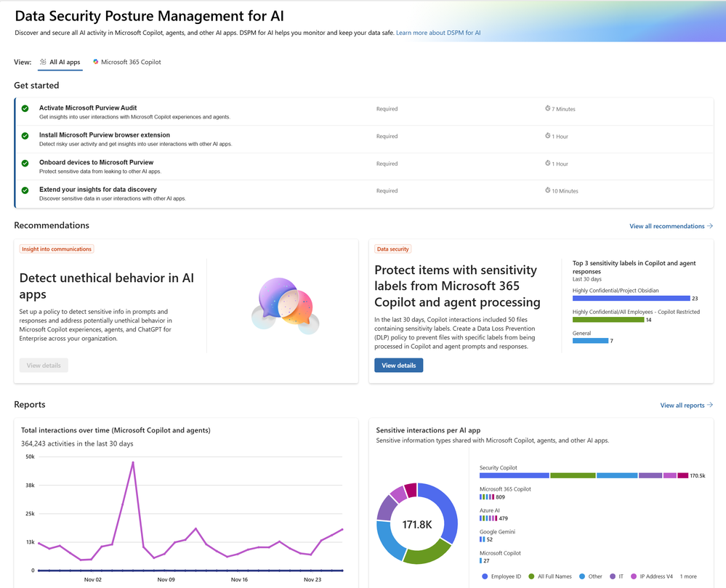Click the green checkmark beside Install Microsoft Purview browser extension
This screenshot has width=726, height=588.
(x=25, y=136)
